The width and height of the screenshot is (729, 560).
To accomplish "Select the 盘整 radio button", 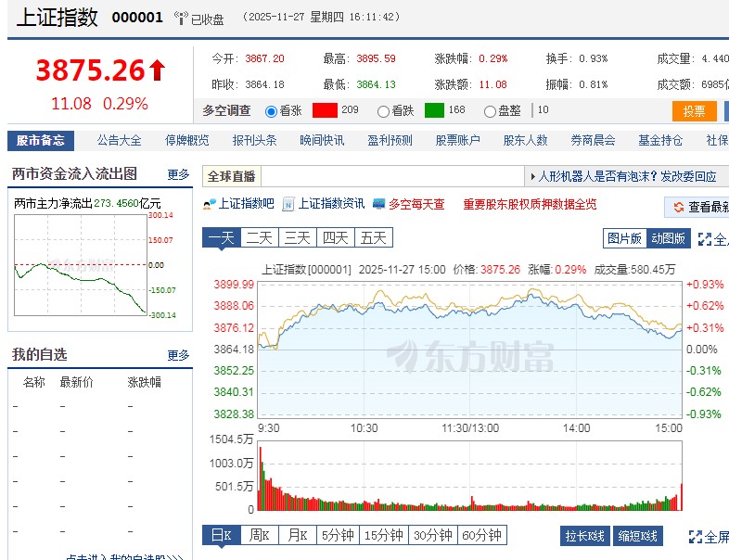I will click(490, 111).
